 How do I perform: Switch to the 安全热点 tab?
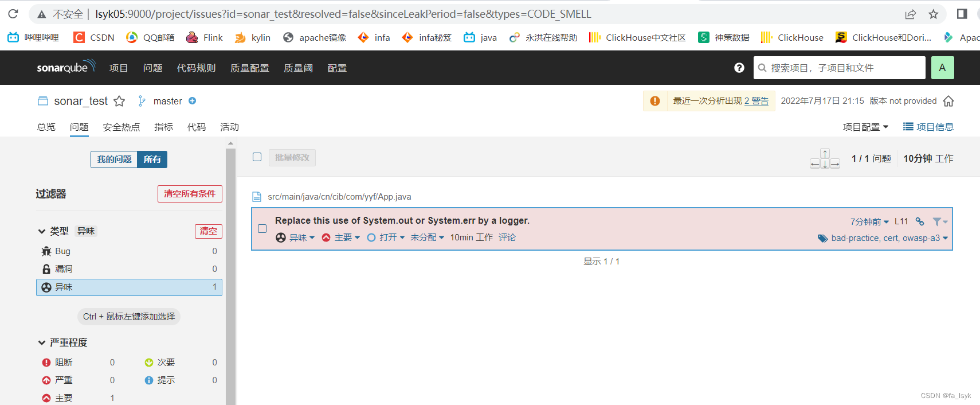tap(121, 127)
